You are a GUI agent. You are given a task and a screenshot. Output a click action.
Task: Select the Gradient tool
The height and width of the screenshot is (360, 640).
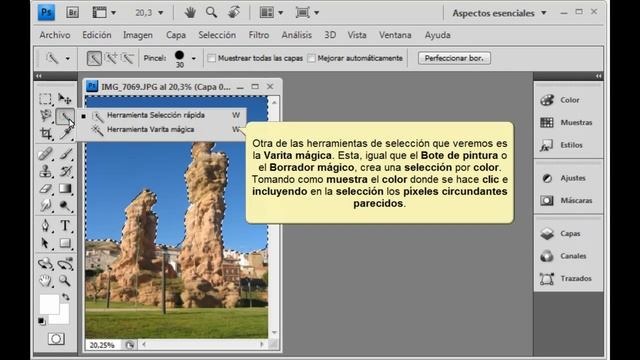[65, 189]
